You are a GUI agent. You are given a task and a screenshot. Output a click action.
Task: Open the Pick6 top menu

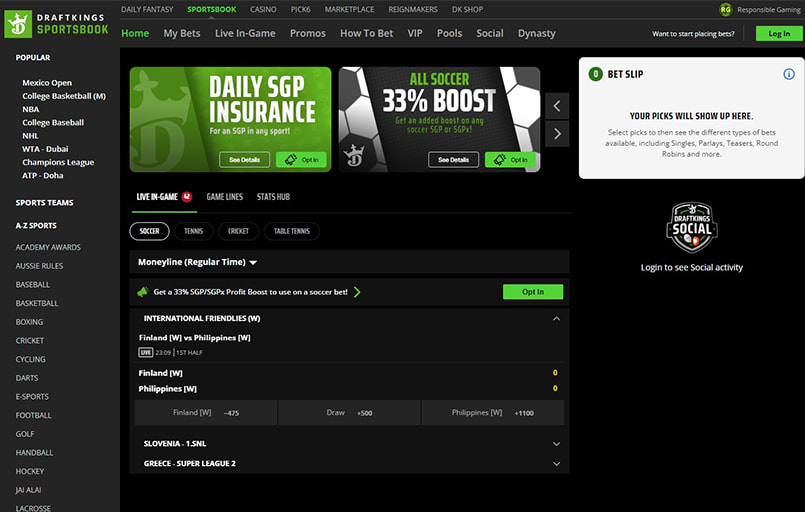(300, 9)
